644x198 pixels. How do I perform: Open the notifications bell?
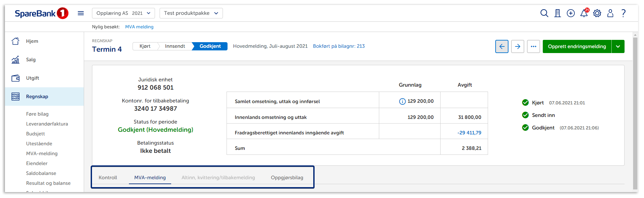click(x=584, y=13)
